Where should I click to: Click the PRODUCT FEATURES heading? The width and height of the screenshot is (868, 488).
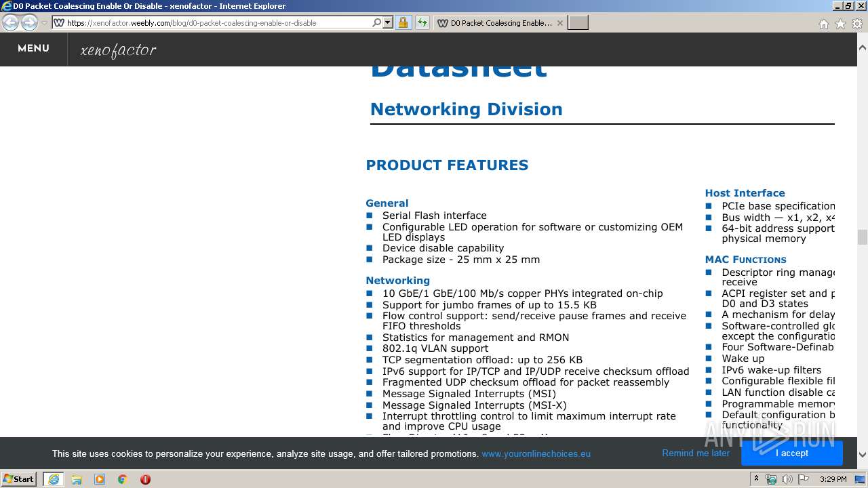click(x=447, y=165)
